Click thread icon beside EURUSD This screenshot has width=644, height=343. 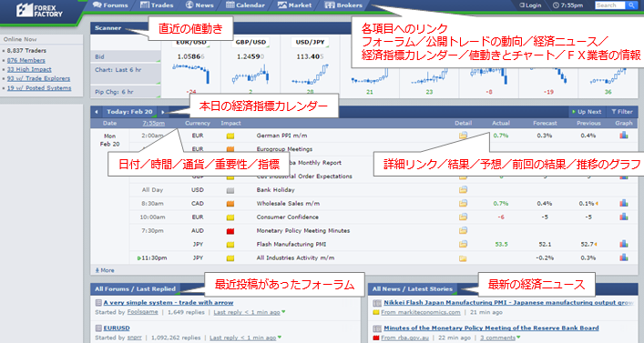pos(98,328)
